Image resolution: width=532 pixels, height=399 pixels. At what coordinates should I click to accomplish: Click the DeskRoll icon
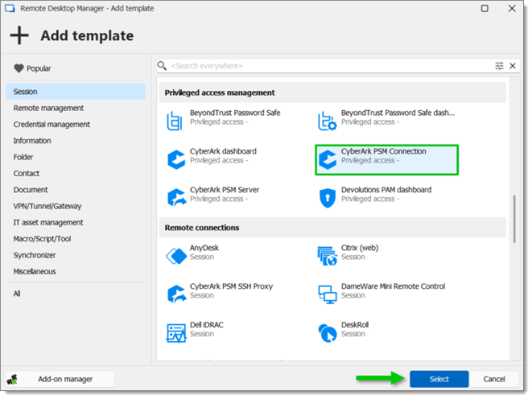click(328, 333)
